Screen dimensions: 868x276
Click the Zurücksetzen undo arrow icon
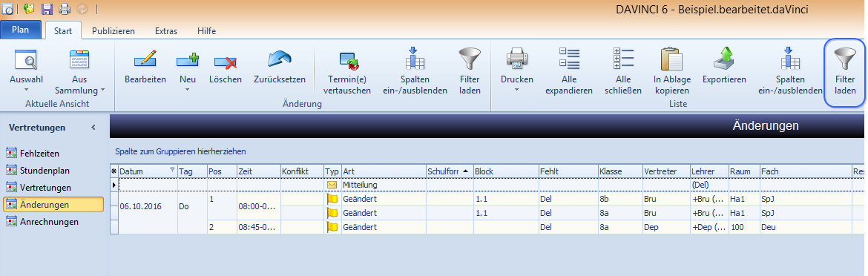(280, 59)
